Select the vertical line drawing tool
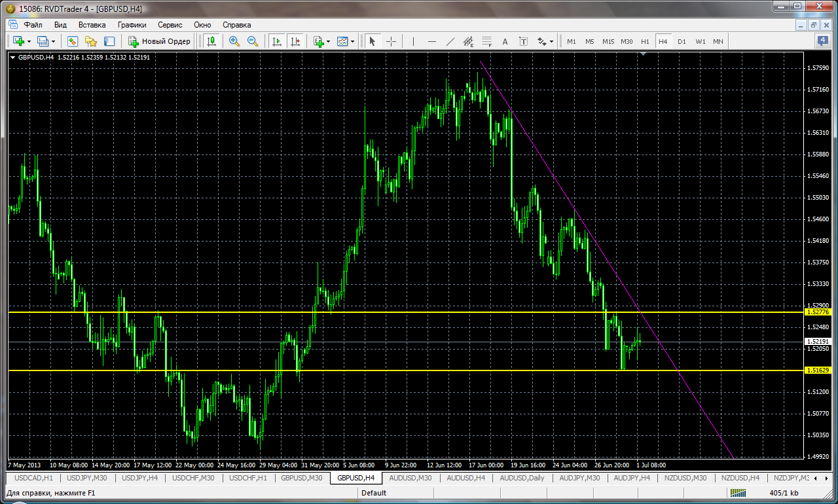 click(x=413, y=41)
